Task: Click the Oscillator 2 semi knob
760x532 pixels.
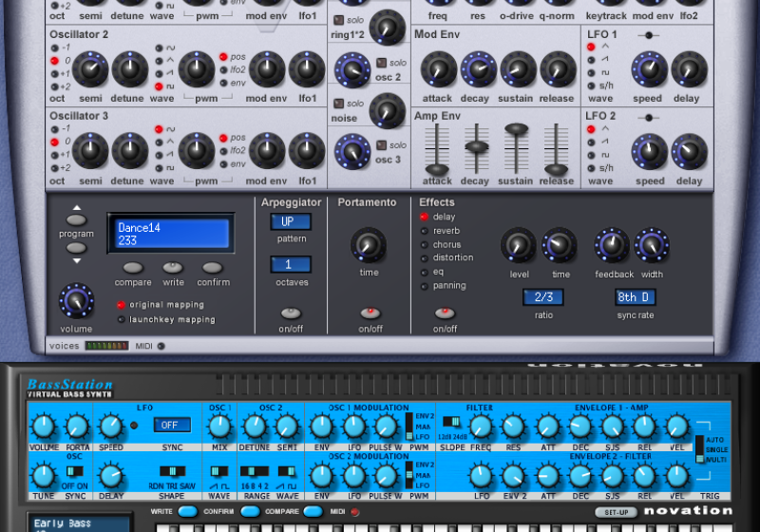Action: 90,69
